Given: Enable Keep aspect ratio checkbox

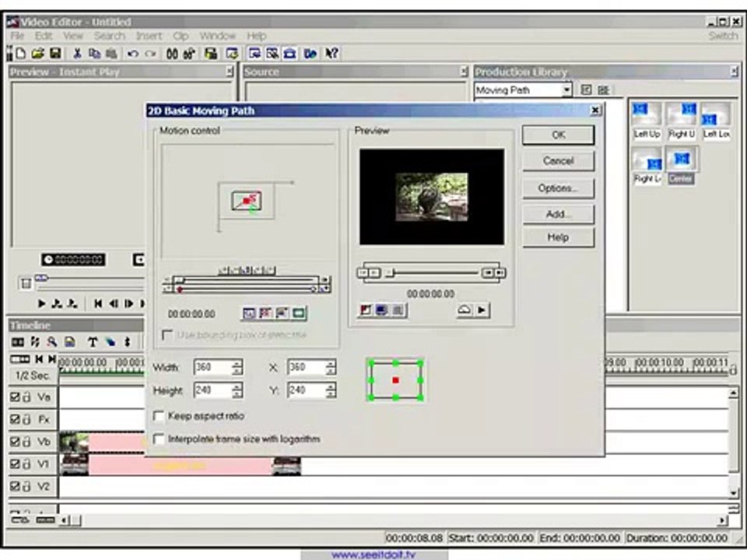Looking at the screenshot, I should [159, 415].
